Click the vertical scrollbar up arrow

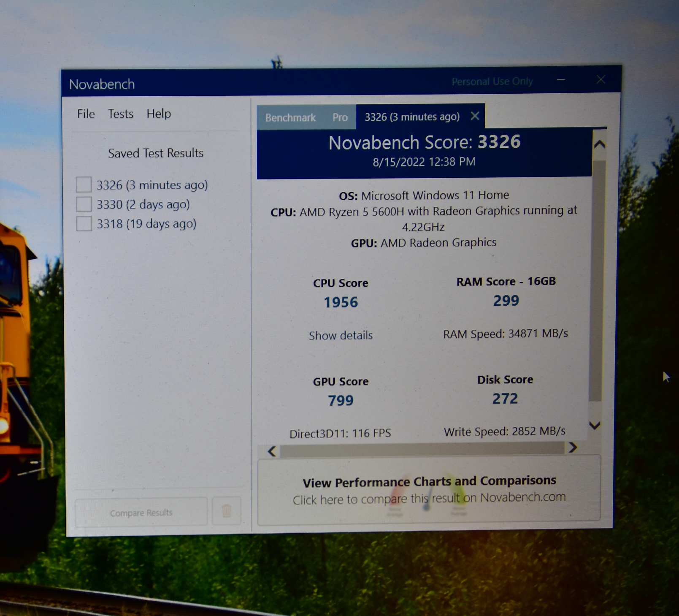[599, 145]
